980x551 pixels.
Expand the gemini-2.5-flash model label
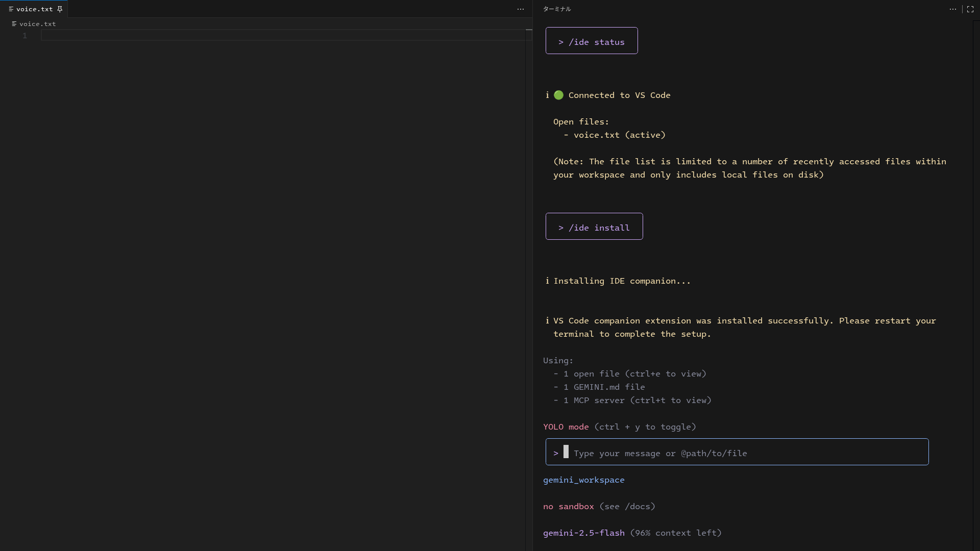point(583,533)
